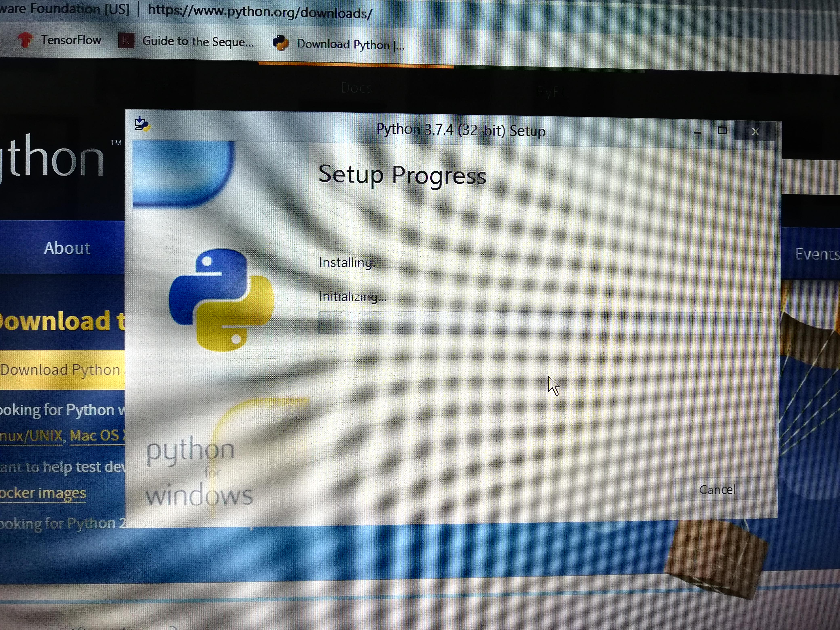Minimize the Python 3.7.4 Setup window
This screenshot has height=630, width=840.
click(x=697, y=132)
